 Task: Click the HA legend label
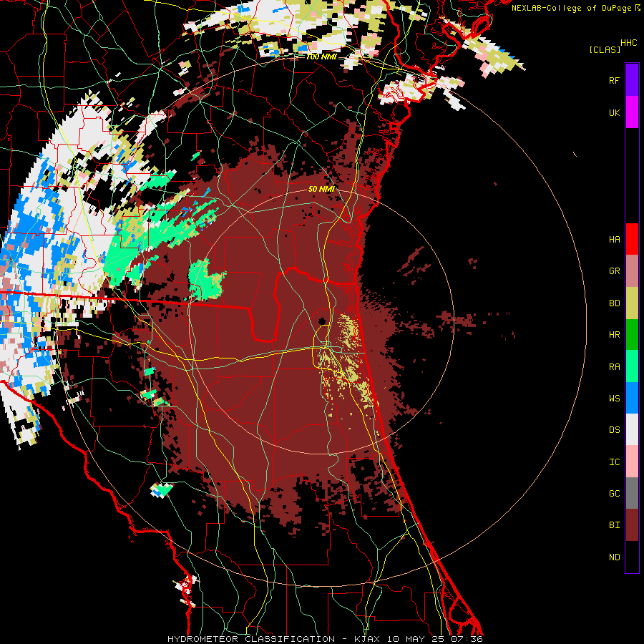[614, 239]
